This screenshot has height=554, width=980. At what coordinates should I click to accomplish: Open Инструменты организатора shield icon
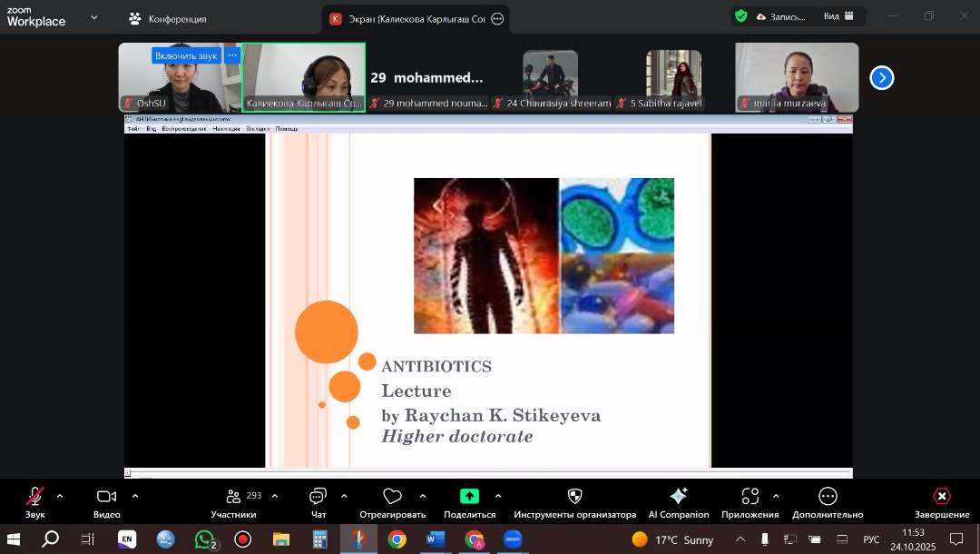574,497
